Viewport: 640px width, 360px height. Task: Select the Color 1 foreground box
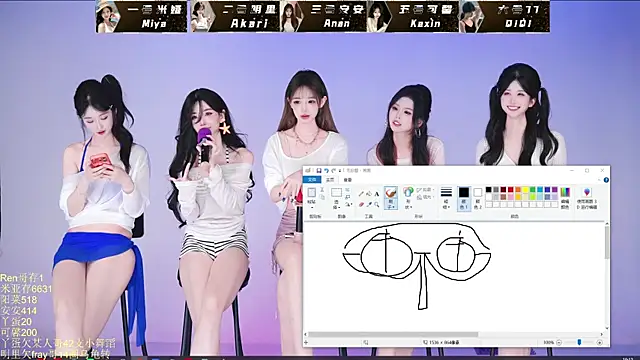(x=464, y=199)
